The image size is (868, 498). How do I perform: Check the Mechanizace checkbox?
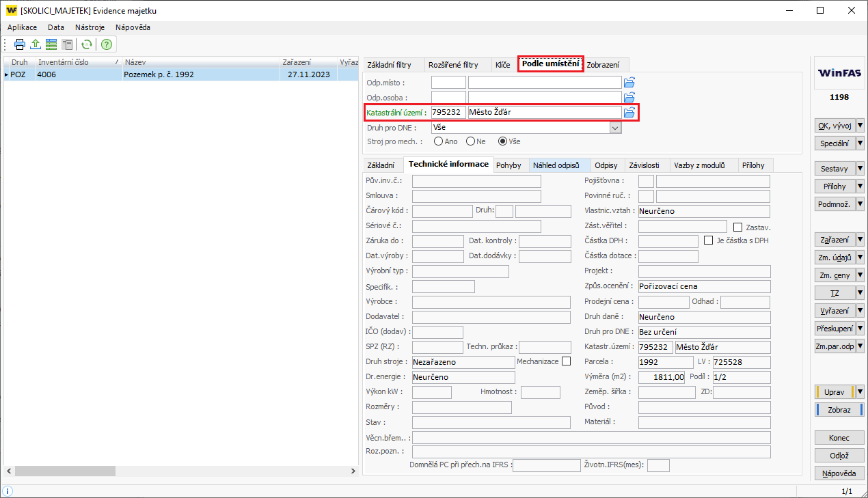(x=566, y=361)
